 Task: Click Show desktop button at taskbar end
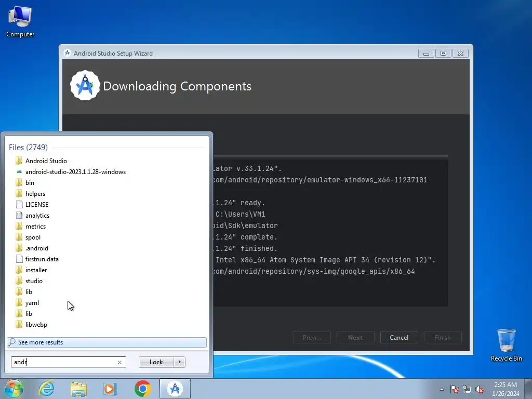coord(528,389)
